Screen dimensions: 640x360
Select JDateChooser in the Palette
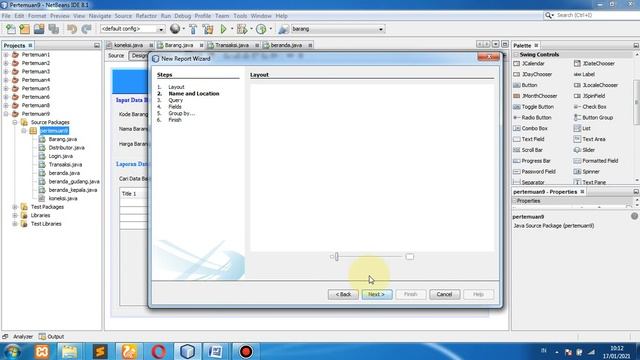tap(594, 64)
